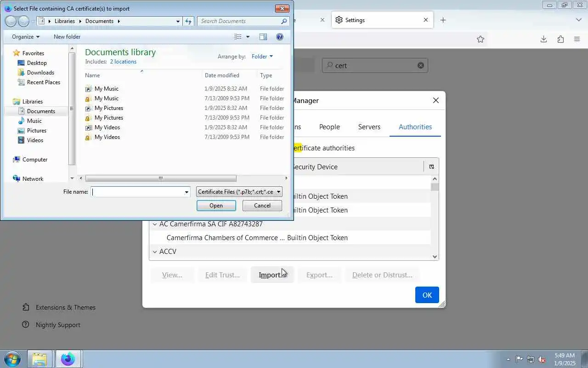Select Downloads in Favorites
Viewport: 588px width, 368px height.
[40, 73]
